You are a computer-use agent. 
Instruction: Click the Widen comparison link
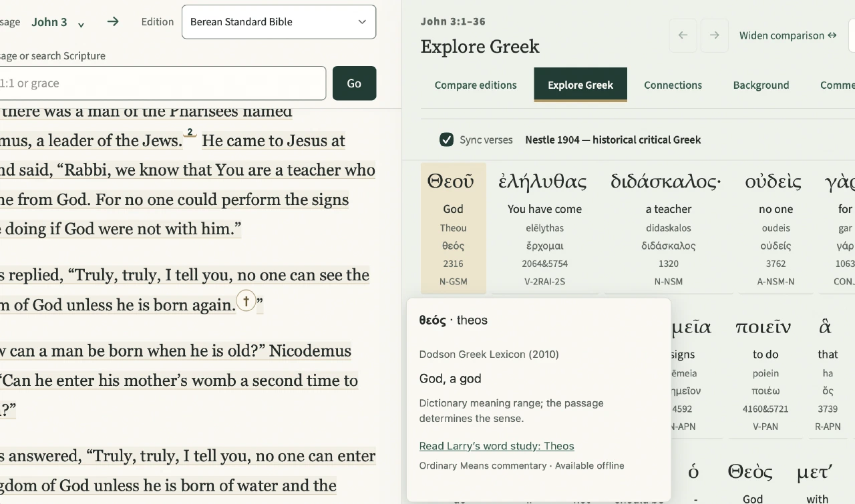[x=788, y=35]
